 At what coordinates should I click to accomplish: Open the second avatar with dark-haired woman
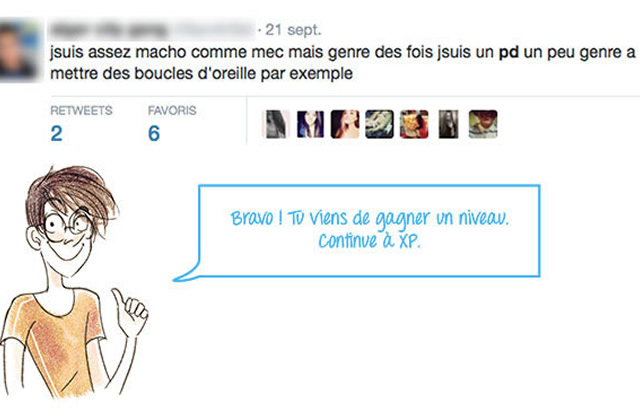pyautogui.click(x=310, y=124)
